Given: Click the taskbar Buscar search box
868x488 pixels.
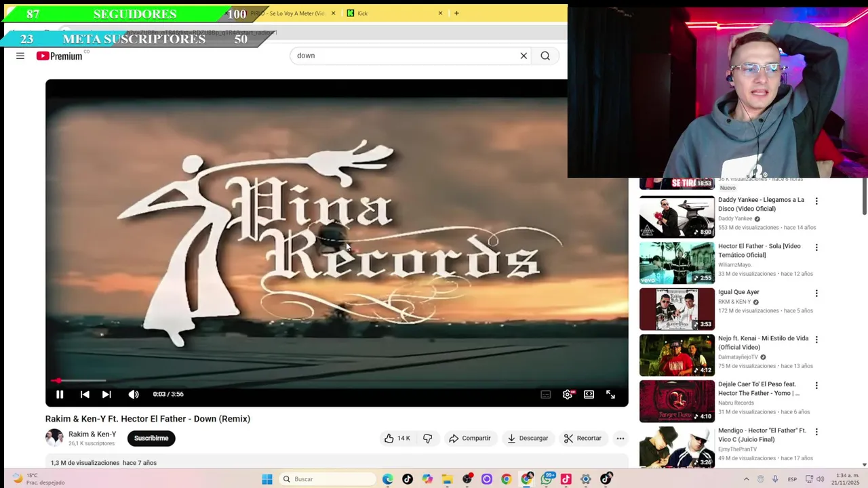Looking at the screenshot, I should point(328,479).
